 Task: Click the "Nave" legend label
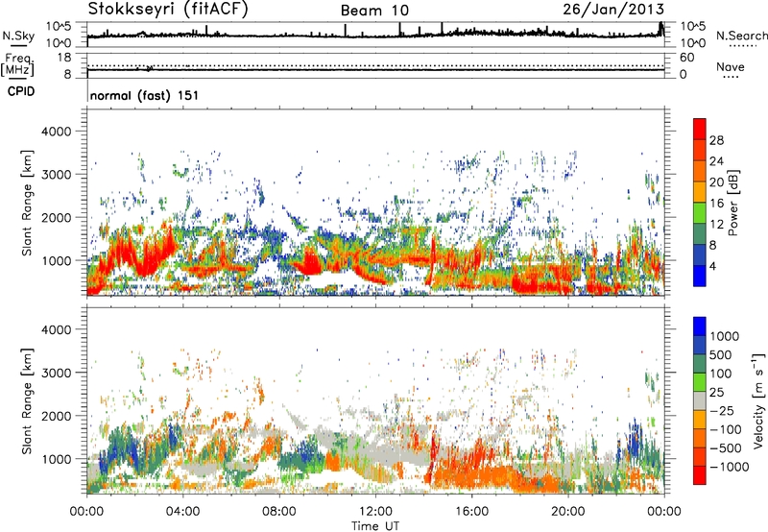tap(731, 67)
